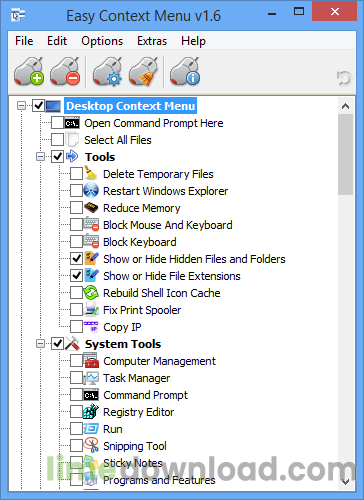The height and width of the screenshot is (500, 364).
Task: Click the Fix Print Spooler printer icon
Action: tap(91, 310)
